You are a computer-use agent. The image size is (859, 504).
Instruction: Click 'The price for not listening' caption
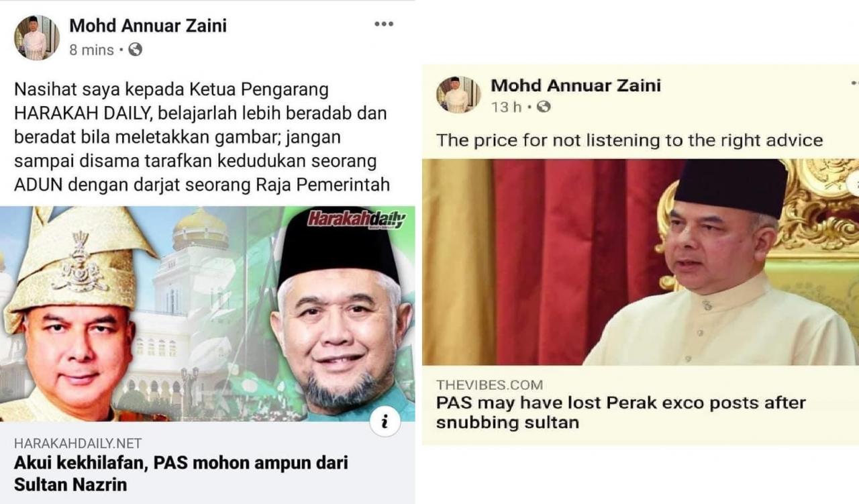(x=629, y=140)
